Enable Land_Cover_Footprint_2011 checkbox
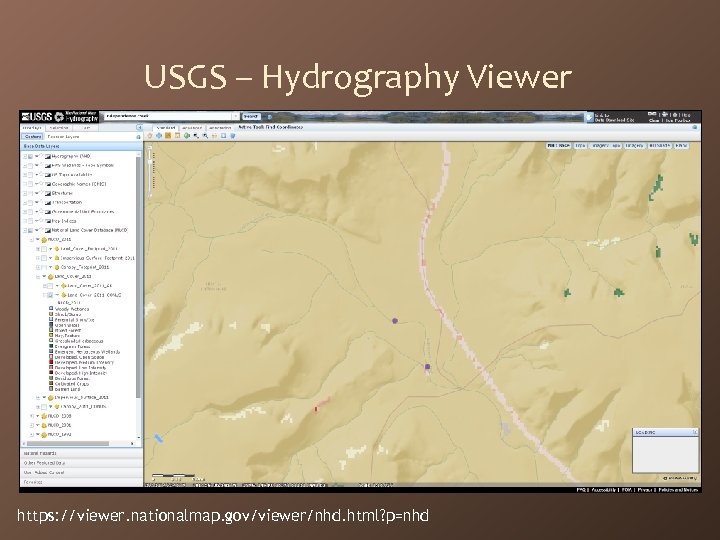The height and width of the screenshot is (540, 720). [44, 249]
